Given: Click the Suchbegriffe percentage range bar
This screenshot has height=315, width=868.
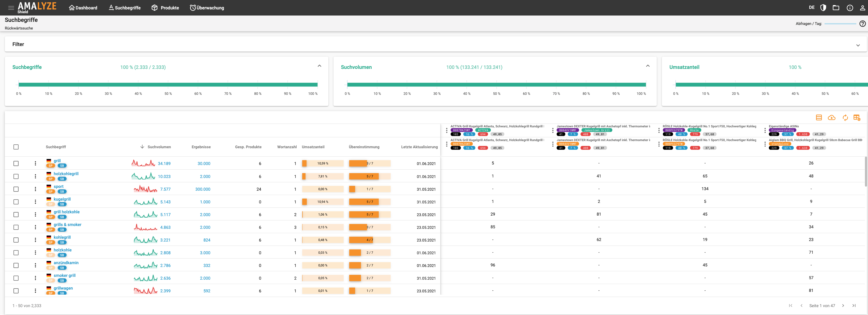Looking at the screenshot, I should (168, 85).
